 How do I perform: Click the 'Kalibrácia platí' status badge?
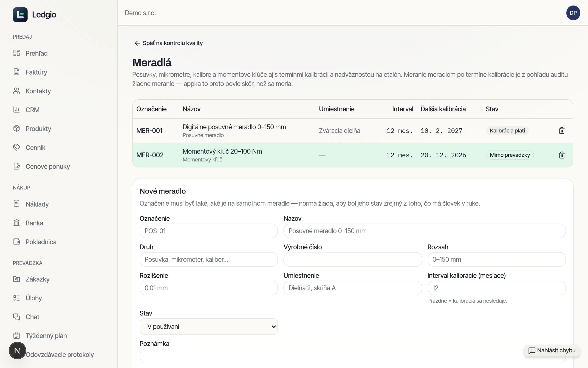coord(507,131)
